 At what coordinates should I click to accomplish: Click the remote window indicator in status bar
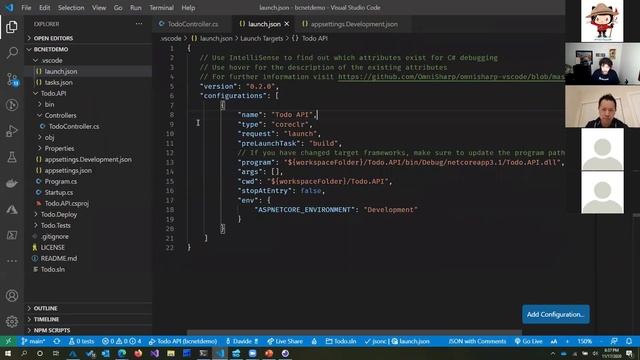pyautogui.click(x=8, y=341)
